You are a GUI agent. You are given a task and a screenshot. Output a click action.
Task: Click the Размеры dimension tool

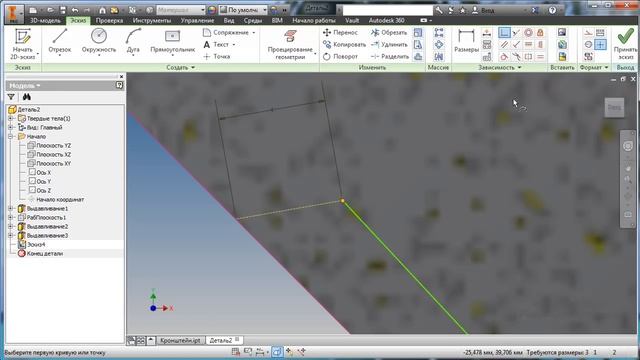[466, 41]
